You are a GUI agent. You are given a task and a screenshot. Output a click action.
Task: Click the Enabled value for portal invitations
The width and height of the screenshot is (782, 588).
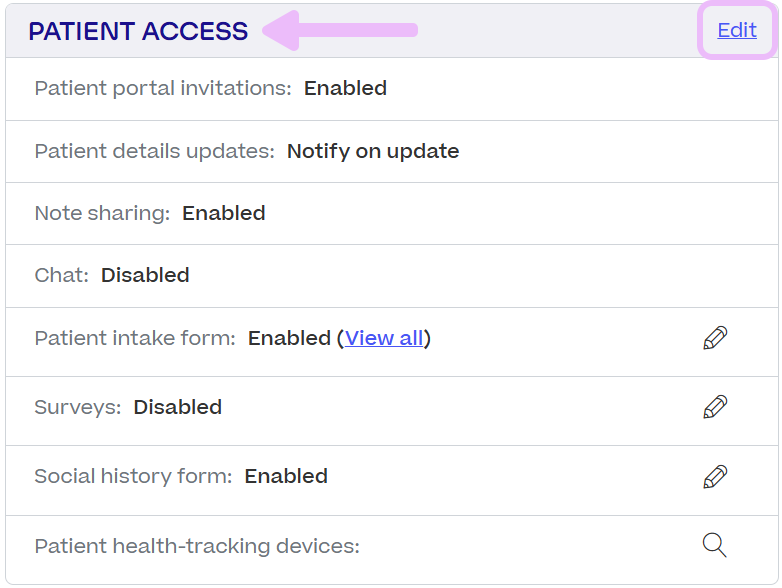pyautogui.click(x=345, y=88)
